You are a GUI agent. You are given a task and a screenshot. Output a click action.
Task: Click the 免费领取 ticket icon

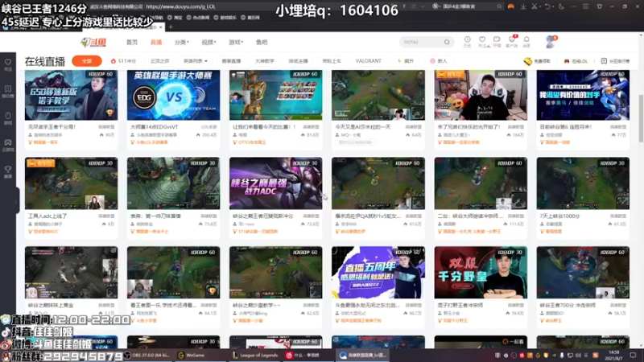(528, 61)
